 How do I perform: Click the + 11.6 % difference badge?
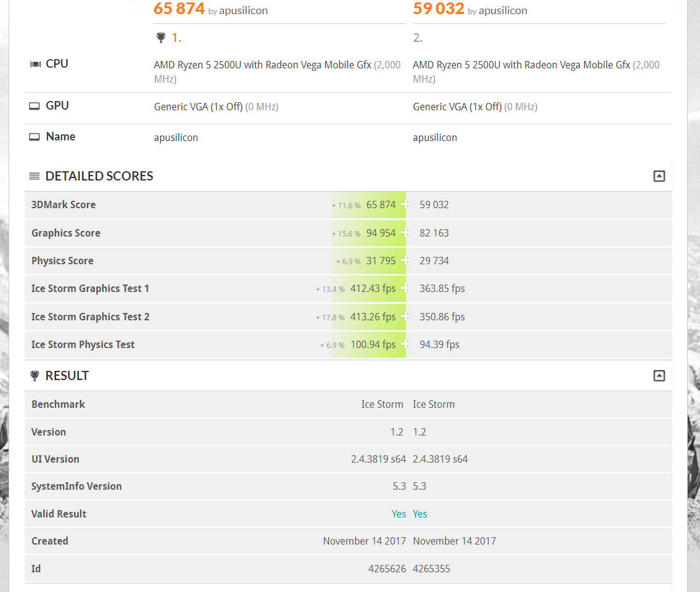click(346, 205)
